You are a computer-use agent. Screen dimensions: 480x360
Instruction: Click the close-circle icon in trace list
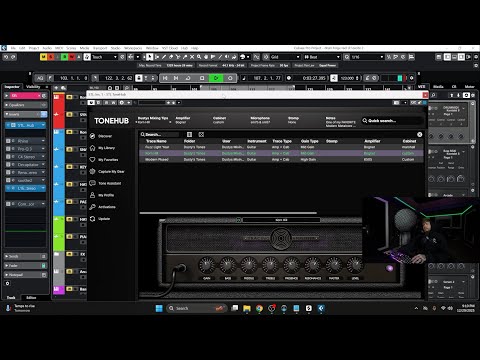point(420,134)
